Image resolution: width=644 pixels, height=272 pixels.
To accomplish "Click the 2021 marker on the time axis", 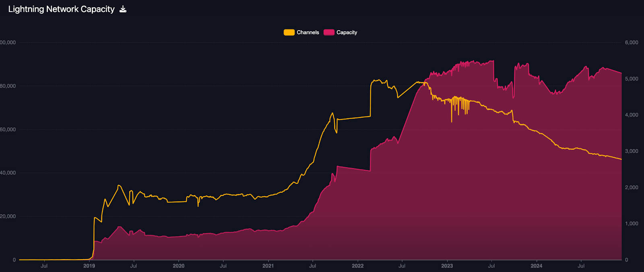I will click(268, 266).
